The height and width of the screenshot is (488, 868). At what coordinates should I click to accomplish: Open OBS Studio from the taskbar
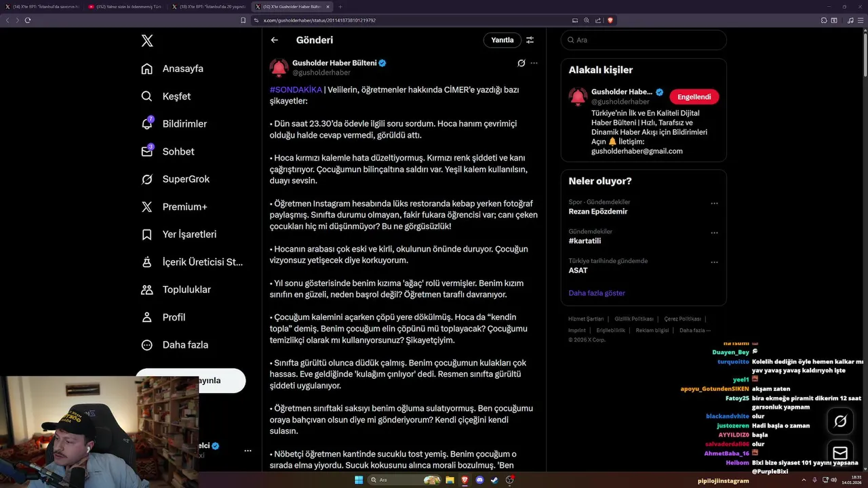coord(509,480)
